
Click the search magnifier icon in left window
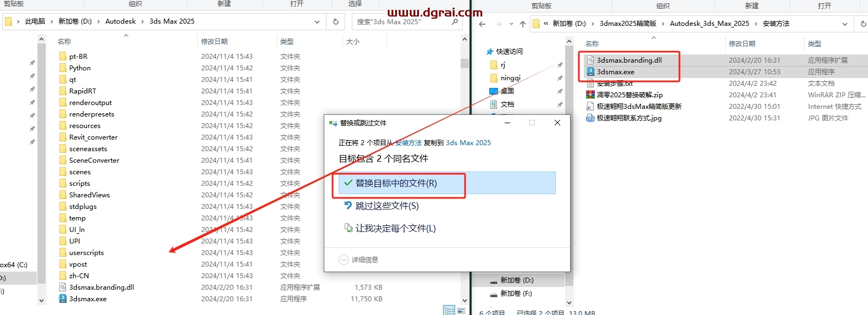click(455, 21)
